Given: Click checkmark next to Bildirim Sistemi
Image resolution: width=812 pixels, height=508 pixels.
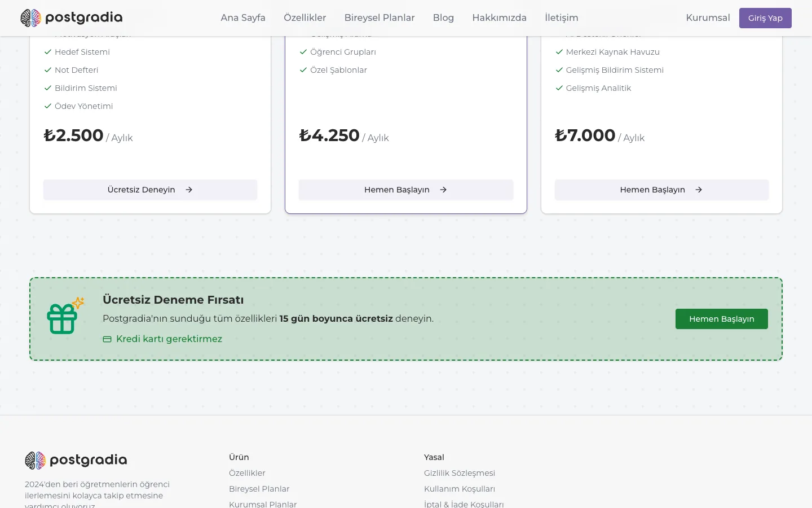Looking at the screenshot, I should [48, 88].
